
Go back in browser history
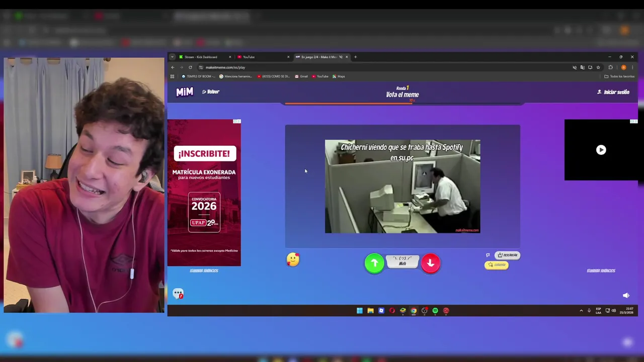pyautogui.click(x=173, y=67)
